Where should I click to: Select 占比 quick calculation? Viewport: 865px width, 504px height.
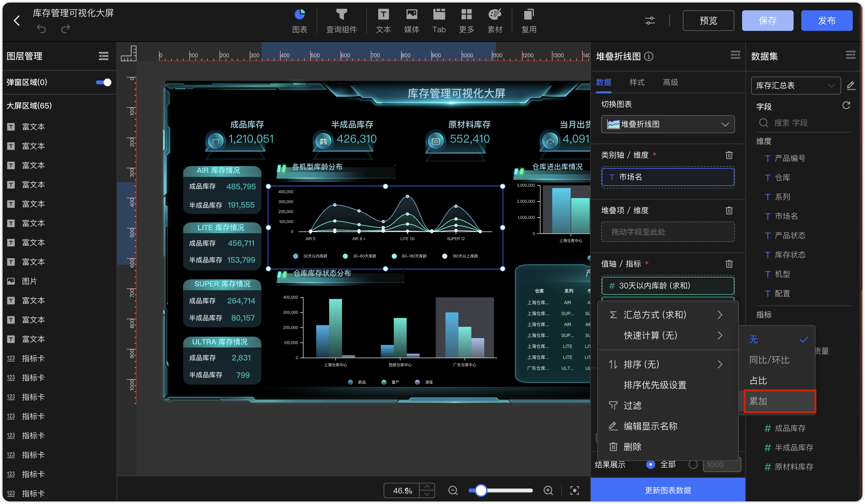(777, 381)
